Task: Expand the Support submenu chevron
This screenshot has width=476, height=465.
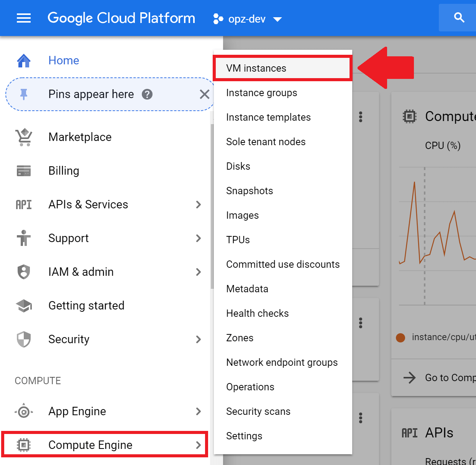Action: tap(198, 238)
